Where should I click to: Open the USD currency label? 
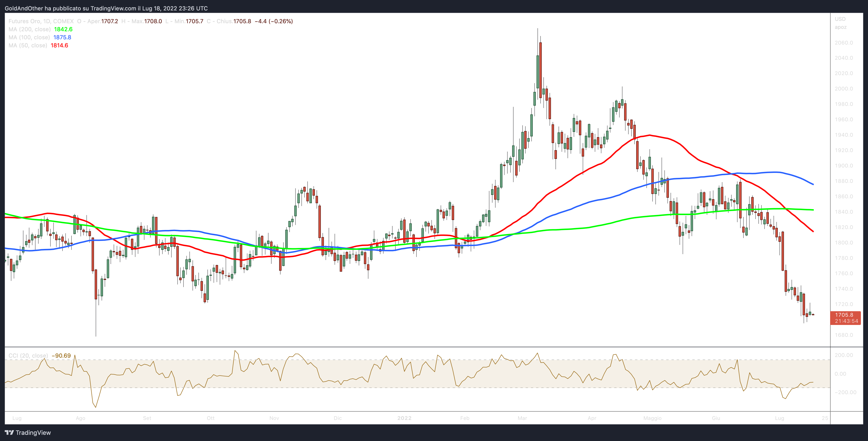tap(840, 19)
